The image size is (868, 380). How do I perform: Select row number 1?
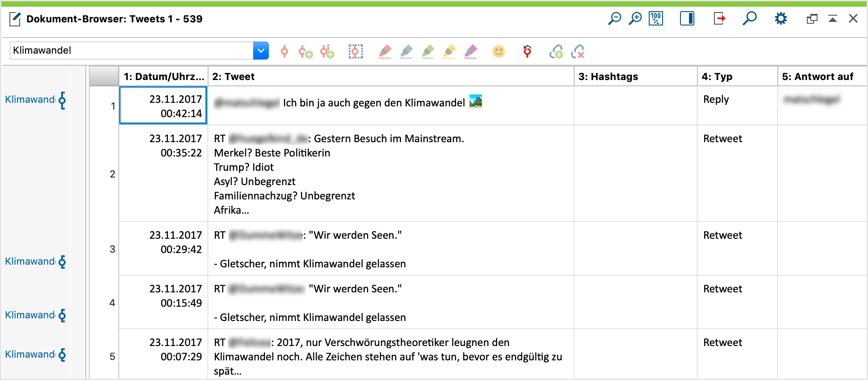pos(104,106)
